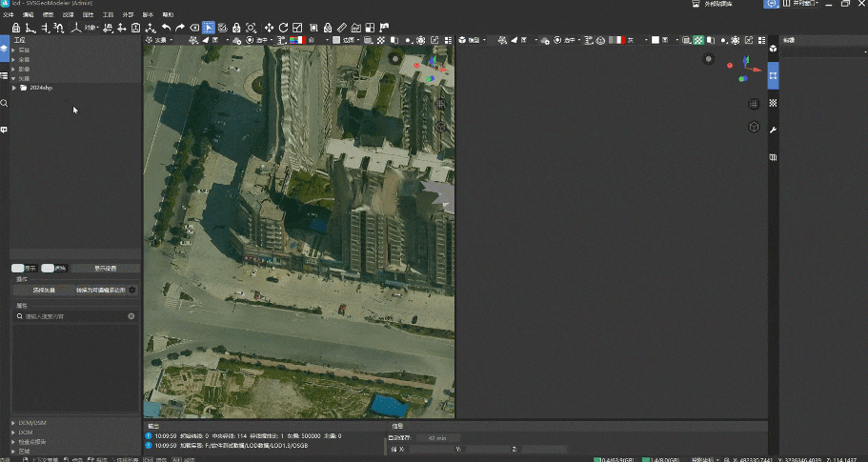This screenshot has height=462, width=868.
Task: Click the redo arrow in the toolbar
Action: (x=179, y=29)
